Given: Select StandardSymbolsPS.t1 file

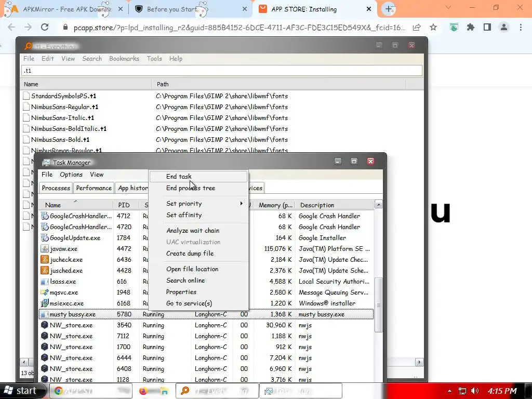Looking at the screenshot, I should coord(63,96).
